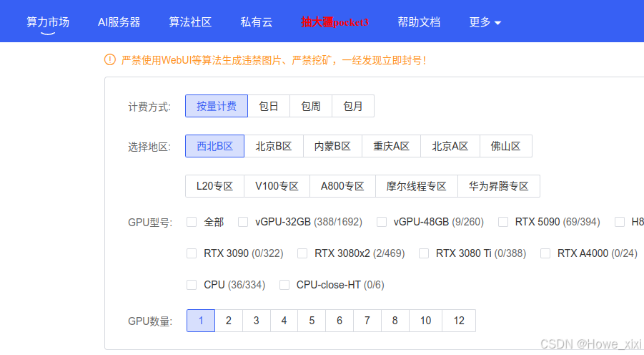644x355 pixels.
Task: Choose the 北京B区 region
Action: coord(274,146)
